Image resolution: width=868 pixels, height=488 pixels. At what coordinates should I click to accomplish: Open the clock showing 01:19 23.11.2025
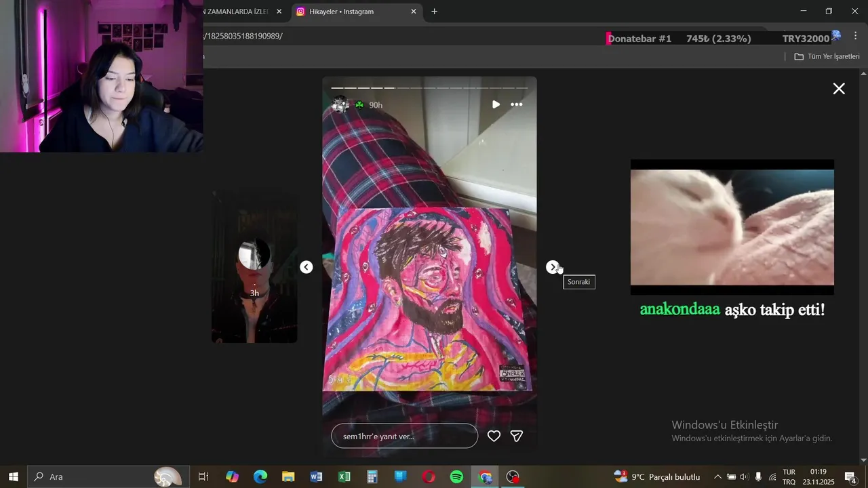tap(818, 476)
